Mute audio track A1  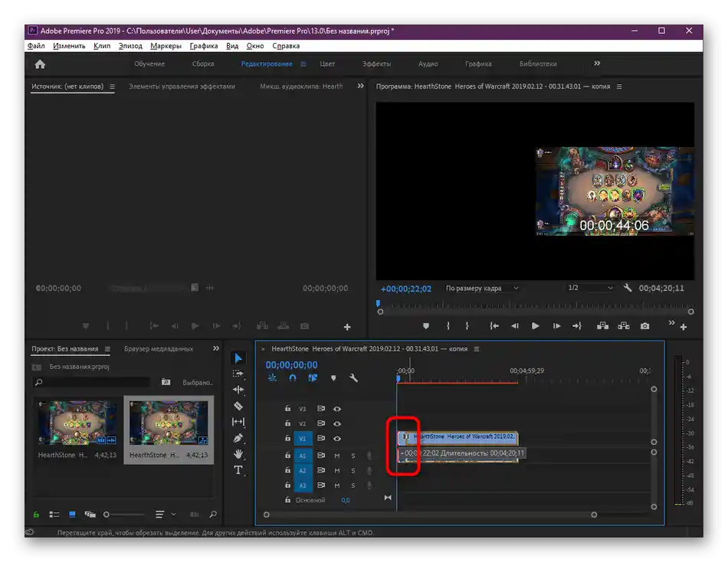[x=337, y=456]
